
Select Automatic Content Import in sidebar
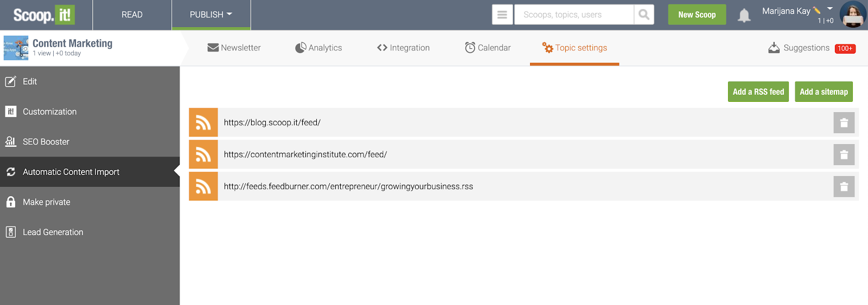[x=90, y=172]
